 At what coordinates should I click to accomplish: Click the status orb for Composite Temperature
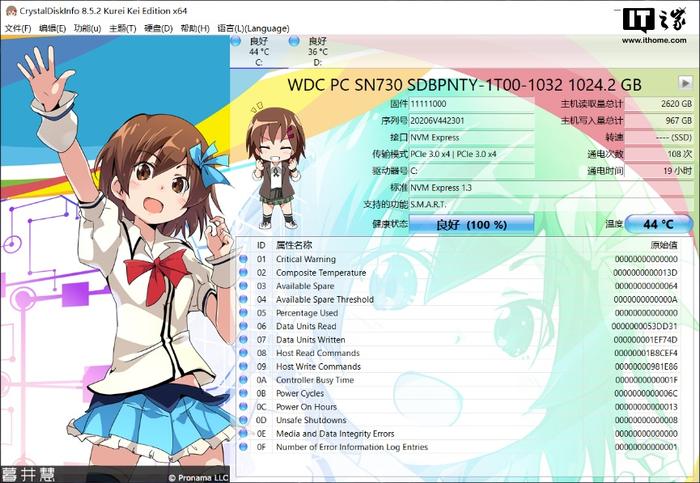tap(243, 272)
